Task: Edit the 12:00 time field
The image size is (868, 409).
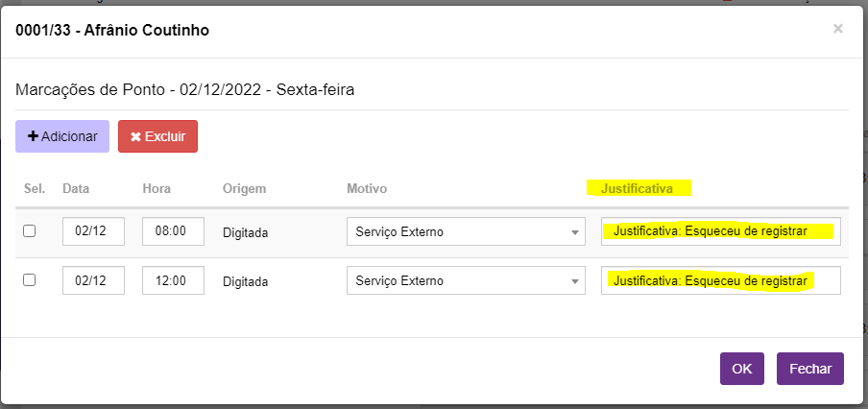Action: pos(173,281)
